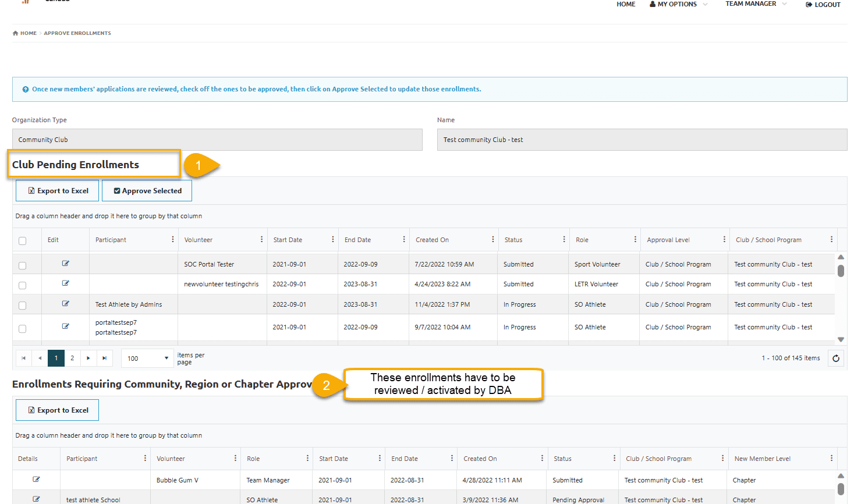Sort pending grid by Created On header
Viewport: 854px width, 504px height.
[432, 240]
